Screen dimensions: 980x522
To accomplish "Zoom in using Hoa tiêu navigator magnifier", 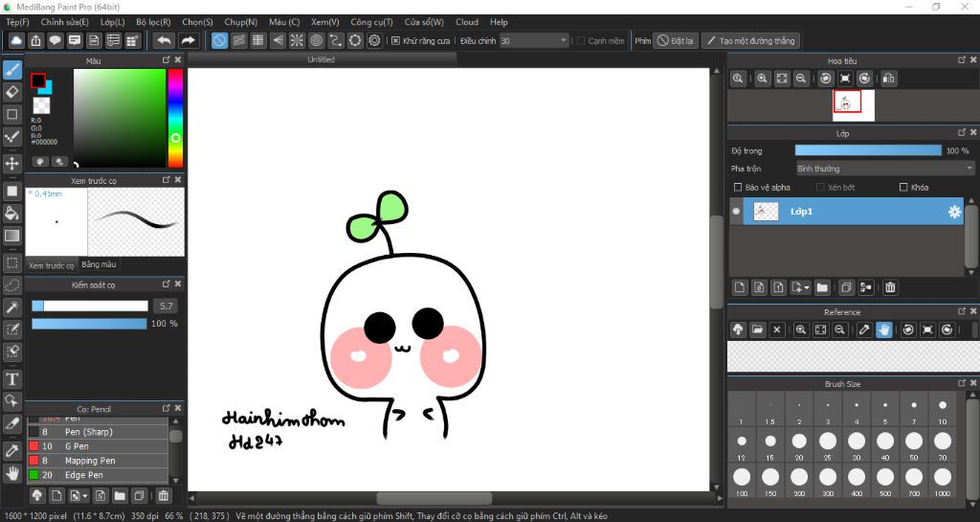I will pos(762,79).
